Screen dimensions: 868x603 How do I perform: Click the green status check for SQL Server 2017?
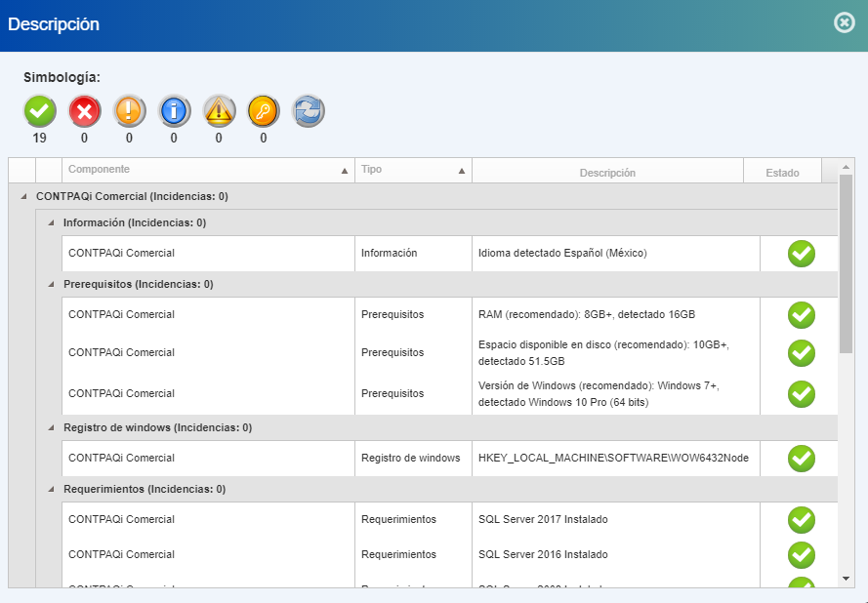(x=801, y=520)
